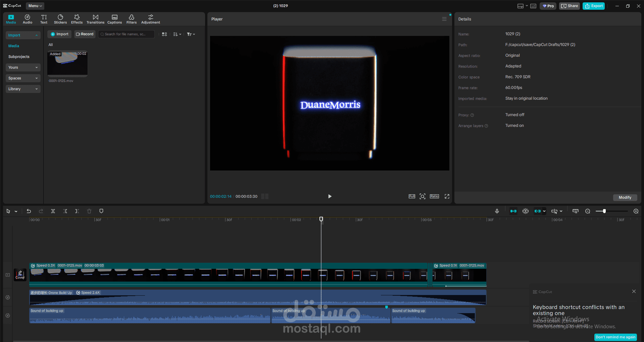Open preview axis dropdown arrow

tap(561, 211)
